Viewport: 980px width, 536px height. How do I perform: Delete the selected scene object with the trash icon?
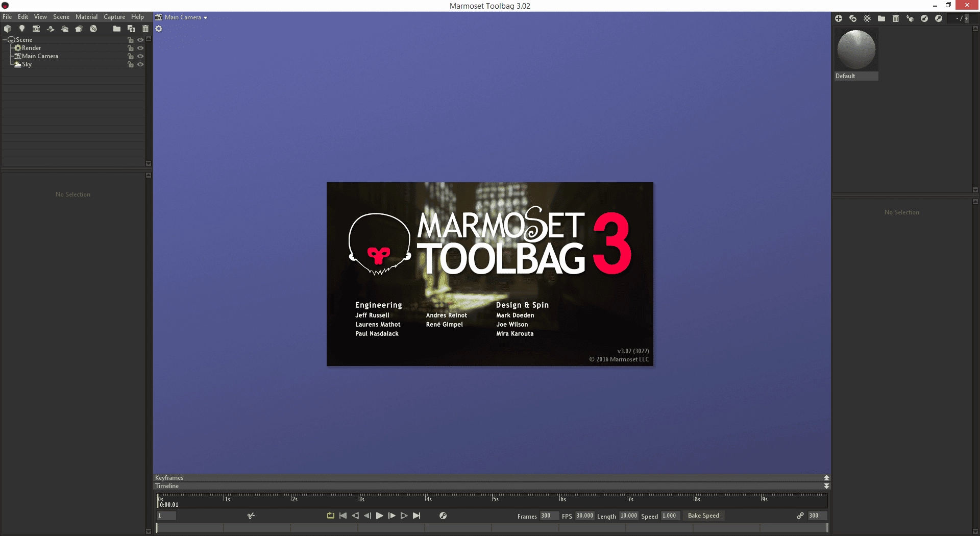tap(145, 29)
